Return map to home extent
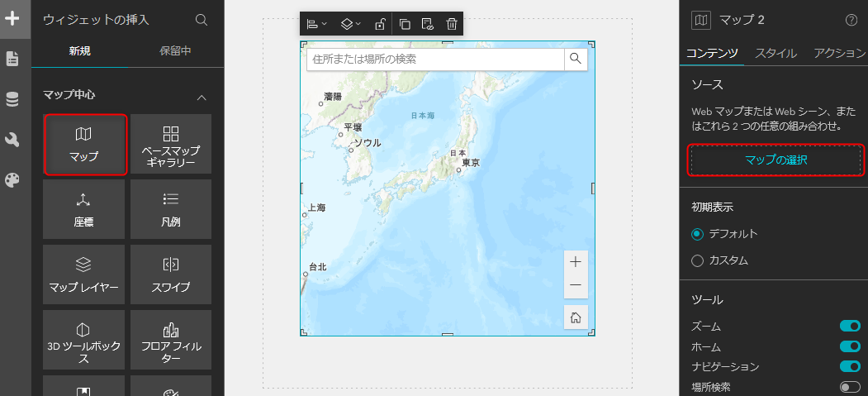 [576, 317]
